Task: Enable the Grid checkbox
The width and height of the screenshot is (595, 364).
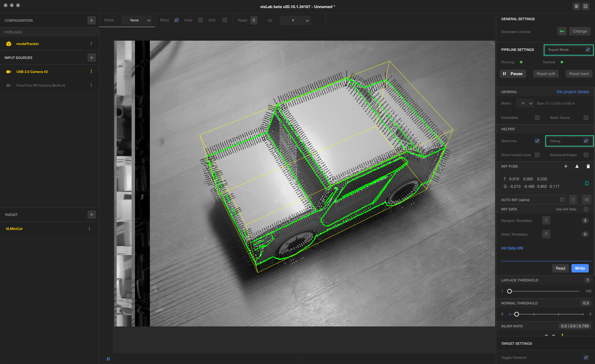Action: (225, 20)
